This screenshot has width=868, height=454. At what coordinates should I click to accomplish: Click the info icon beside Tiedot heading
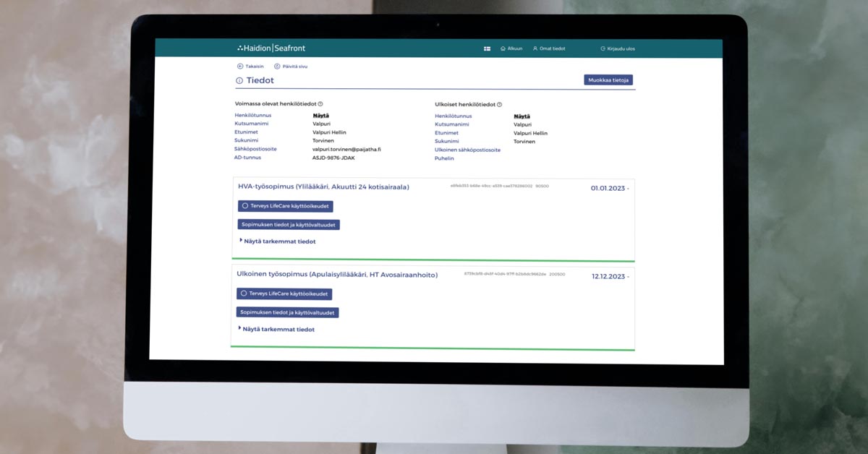click(x=239, y=81)
